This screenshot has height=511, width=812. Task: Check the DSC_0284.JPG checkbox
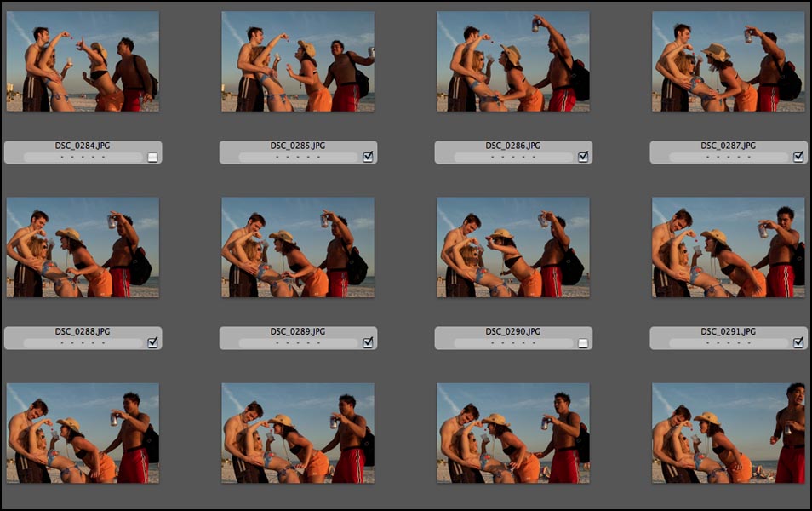pos(152,157)
